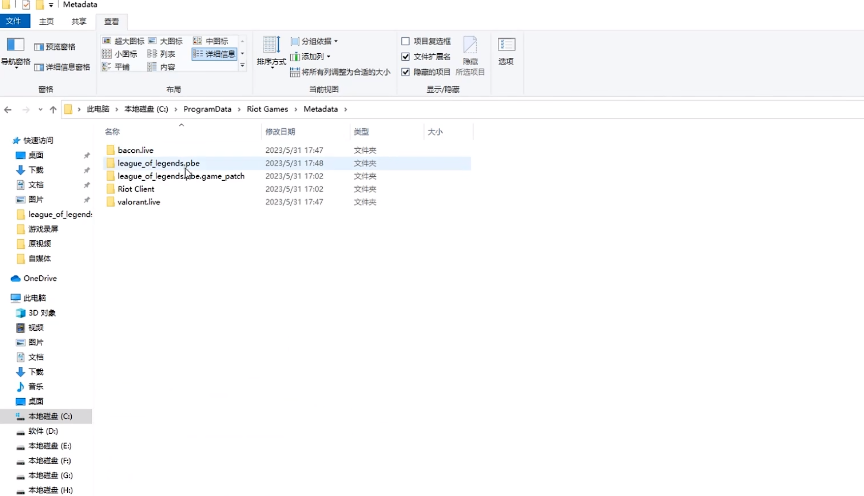Select the 查看 (View) ribbon tab
The height and width of the screenshot is (496, 864).
click(x=111, y=21)
